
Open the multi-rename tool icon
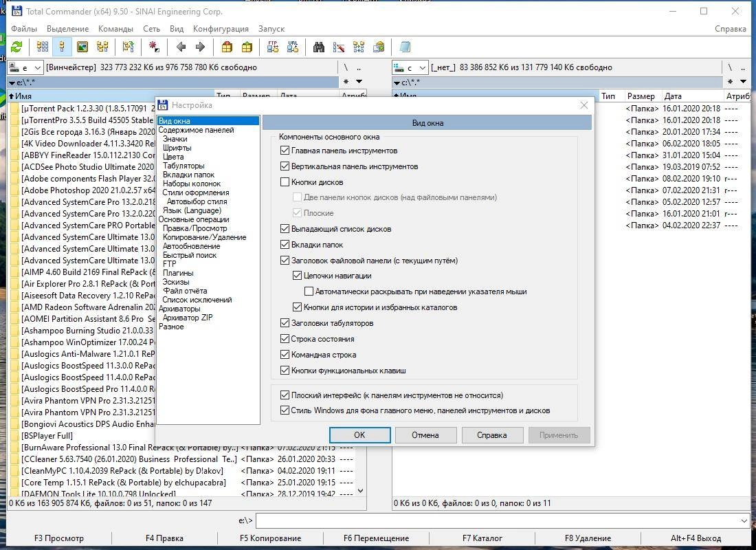(339, 47)
